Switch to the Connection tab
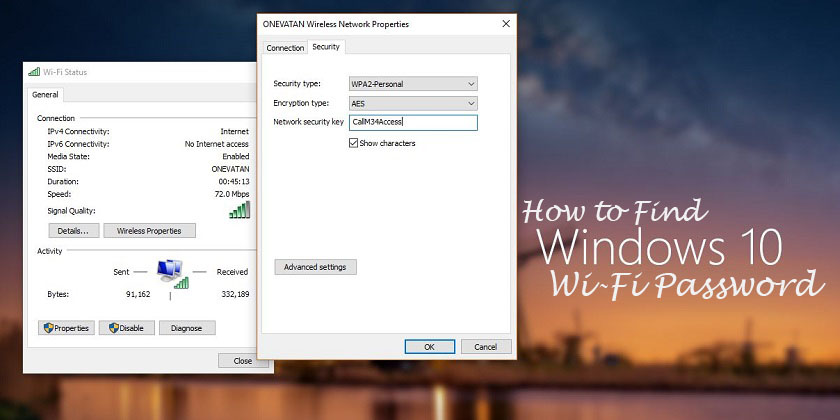Screen dimensions: 840x420 point(285,48)
